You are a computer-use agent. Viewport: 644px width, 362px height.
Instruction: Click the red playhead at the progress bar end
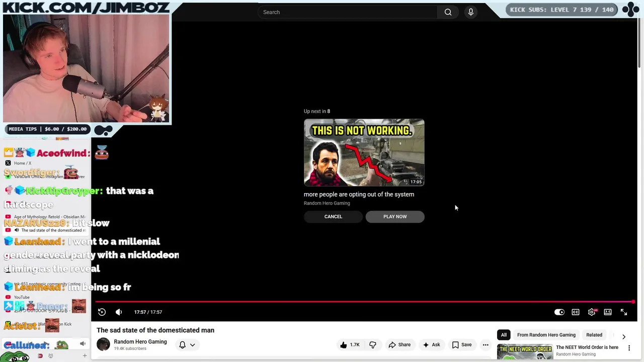[x=633, y=302]
